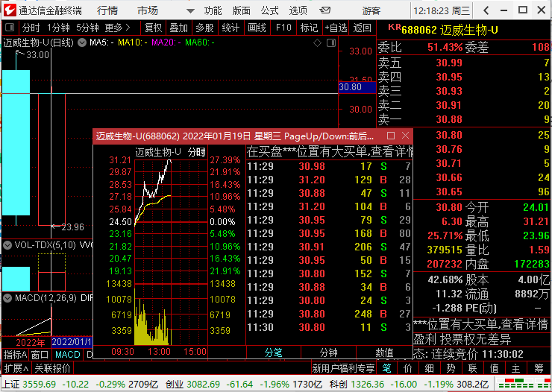Select the 价 tab in bottom bar
The height and width of the screenshot is (392, 552).
tap(408, 368)
